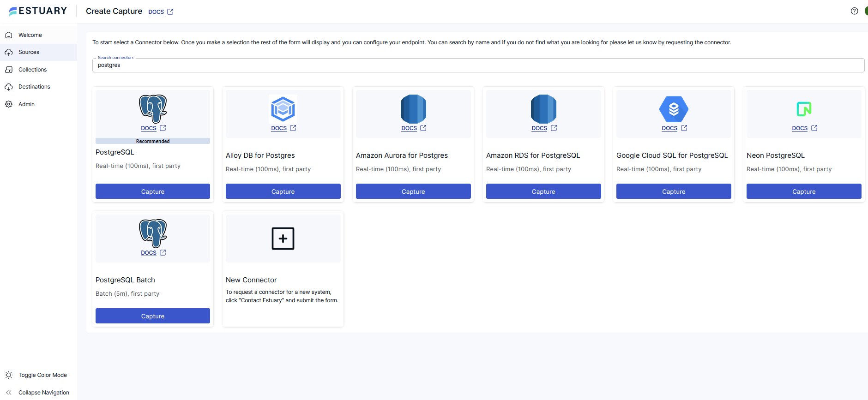Click the PostgreSQL elephant logo on Recommended card
Screen dimensions: 868x400
[x=153, y=109]
